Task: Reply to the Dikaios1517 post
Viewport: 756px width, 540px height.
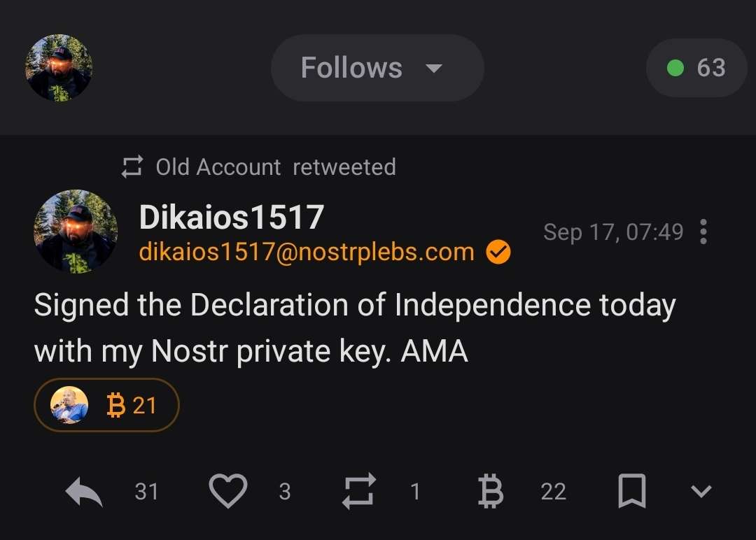Action: point(84,492)
